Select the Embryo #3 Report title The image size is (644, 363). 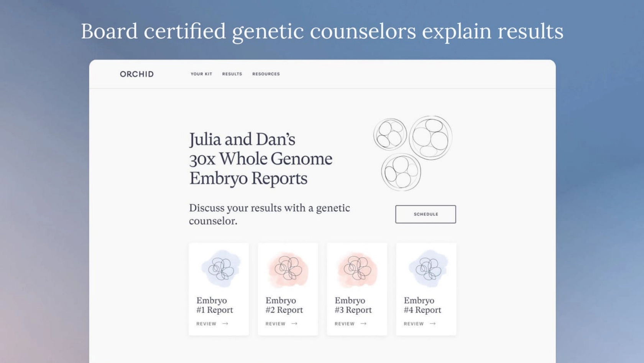[353, 305]
